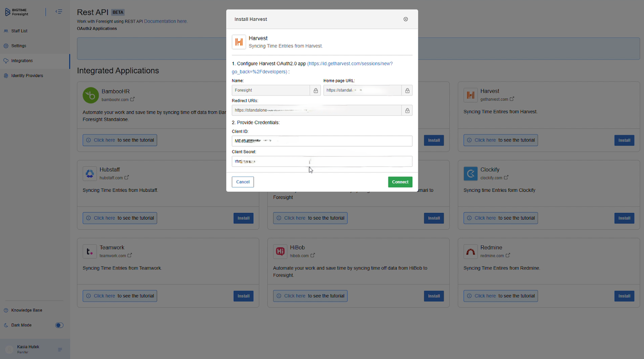This screenshot has height=359, width=644.
Task: Open clockify.com external link icon
Action: (506, 177)
